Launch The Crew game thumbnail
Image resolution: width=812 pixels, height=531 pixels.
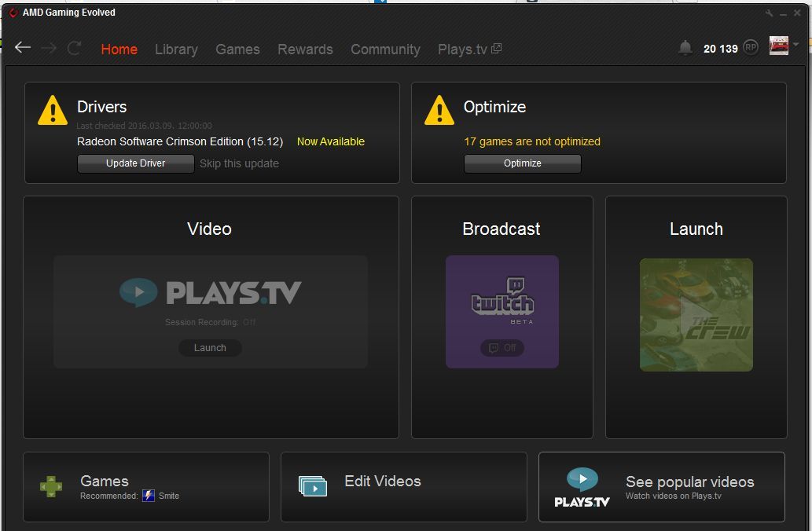696,315
